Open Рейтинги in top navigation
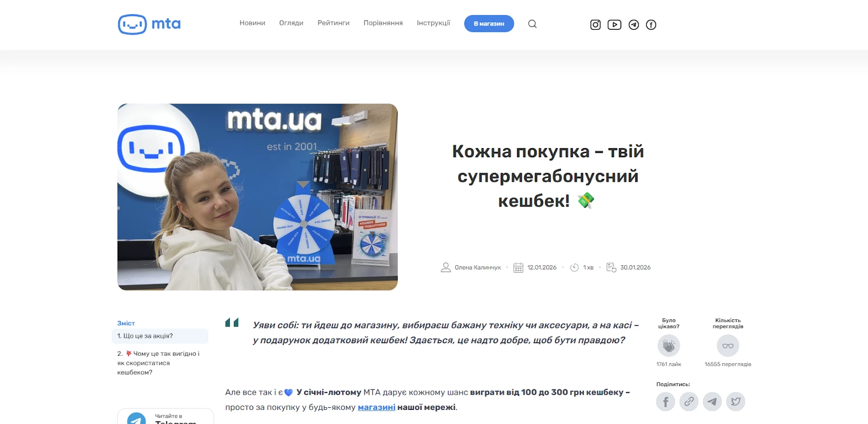868x424 pixels. pos(334,23)
